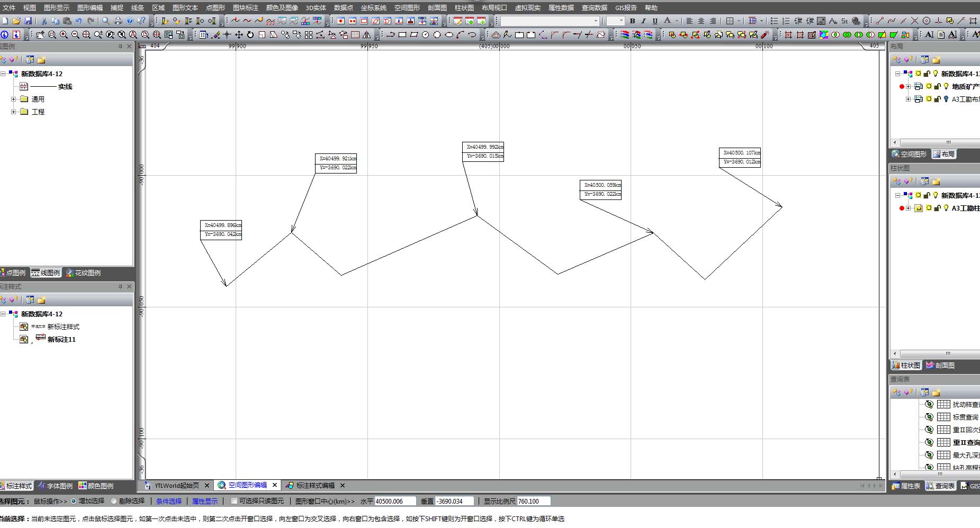The width and height of the screenshot is (980, 528).
Task: Select the 实线 line legend item
Action: click(x=65, y=86)
